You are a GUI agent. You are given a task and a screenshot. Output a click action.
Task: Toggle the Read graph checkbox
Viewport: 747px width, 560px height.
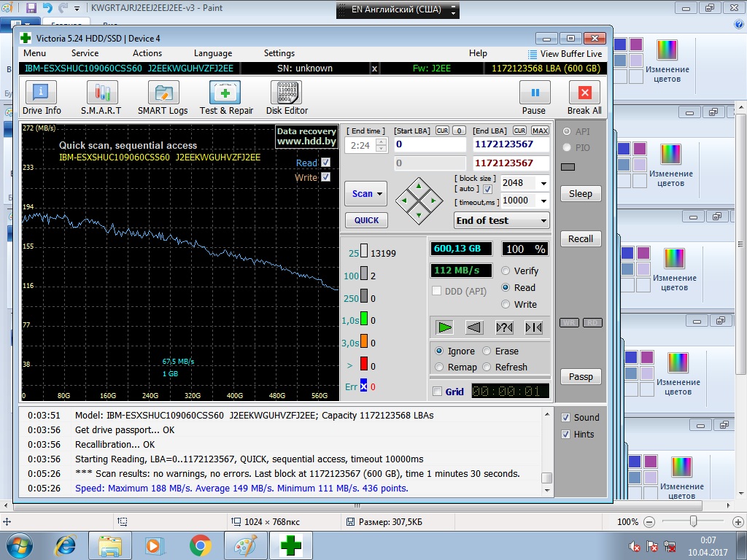326,163
